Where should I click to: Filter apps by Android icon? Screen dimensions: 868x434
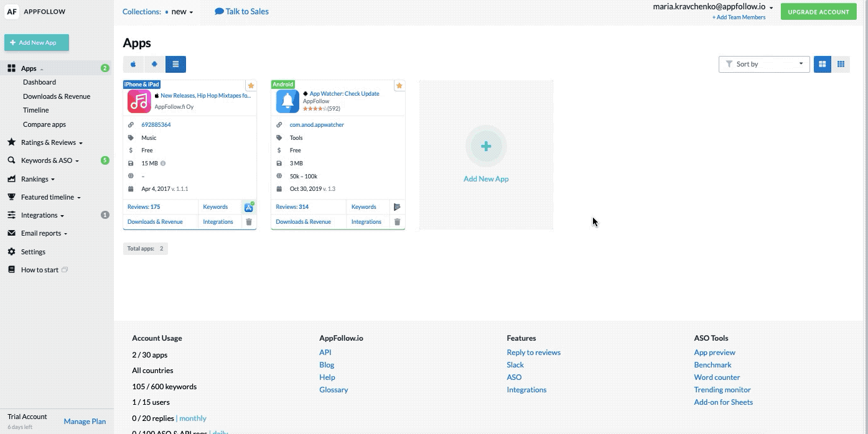coord(154,64)
